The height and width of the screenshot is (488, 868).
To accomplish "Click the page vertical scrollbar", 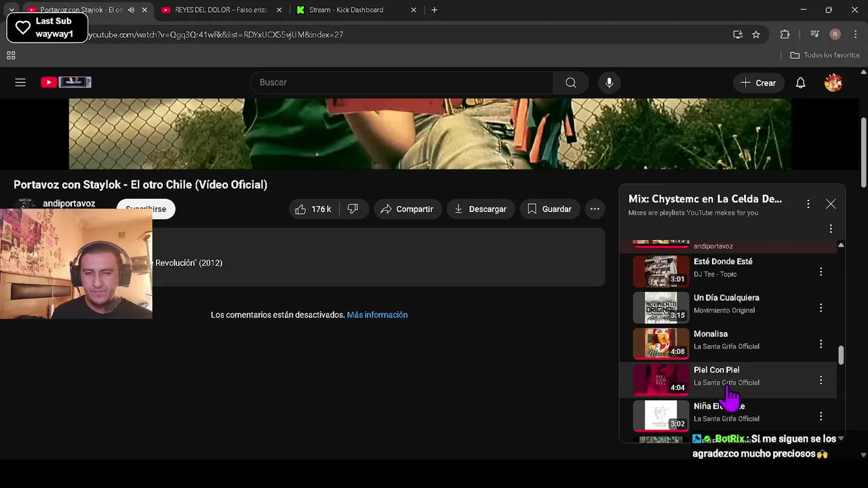I will (863, 152).
